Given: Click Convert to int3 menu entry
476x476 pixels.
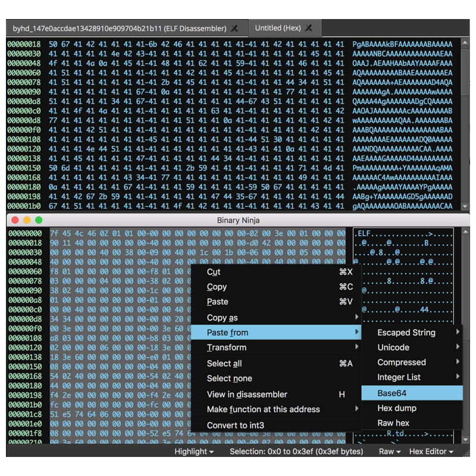Looking at the screenshot, I should 235,425.
